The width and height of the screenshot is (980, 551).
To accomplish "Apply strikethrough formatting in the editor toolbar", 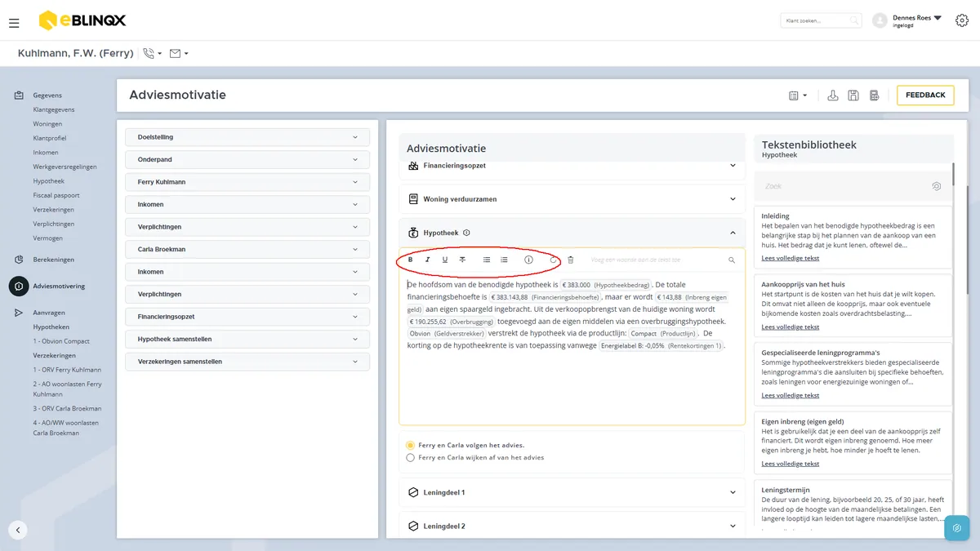I will tap(462, 260).
